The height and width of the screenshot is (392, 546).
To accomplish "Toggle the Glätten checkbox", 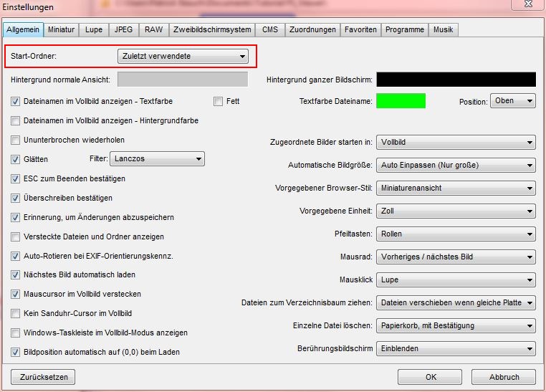I will tap(16, 160).
